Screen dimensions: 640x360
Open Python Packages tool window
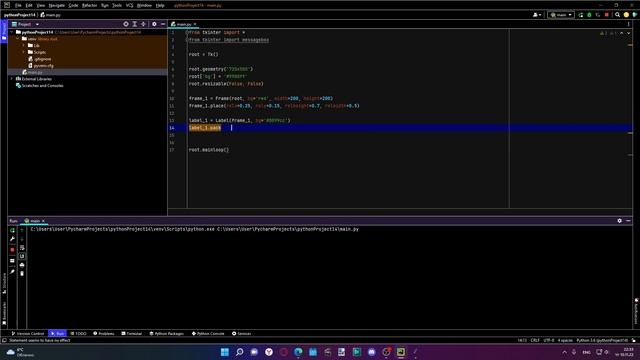click(167, 333)
